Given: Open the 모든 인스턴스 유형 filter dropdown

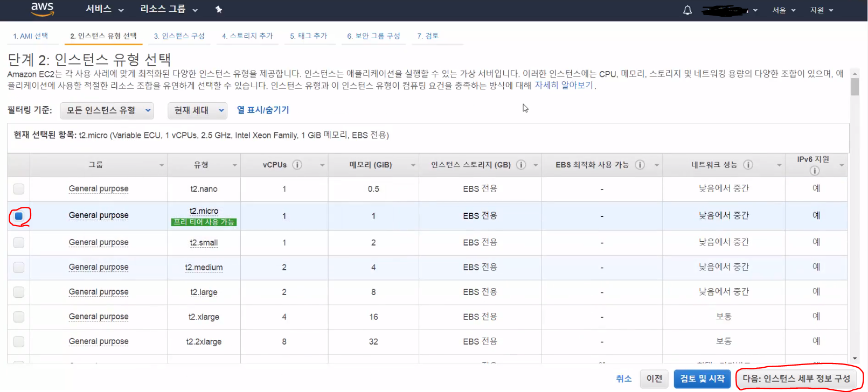Looking at the screenshot, I should click(107, 110).
